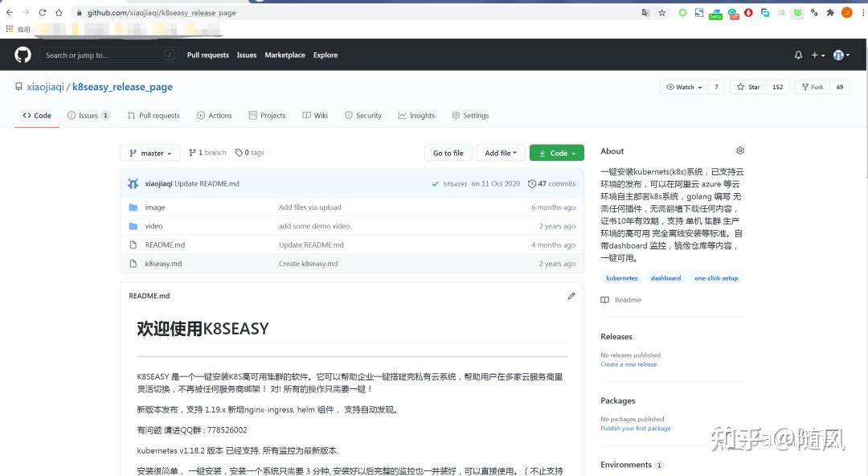Switch to the repository Issues tab
The width and height of the screenshot is (868, 476).
click(x=88, y=115)
